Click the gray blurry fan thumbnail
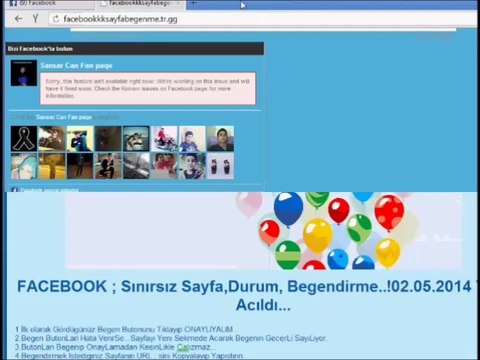This screenshot has width=480, height=360. (136, 166)
